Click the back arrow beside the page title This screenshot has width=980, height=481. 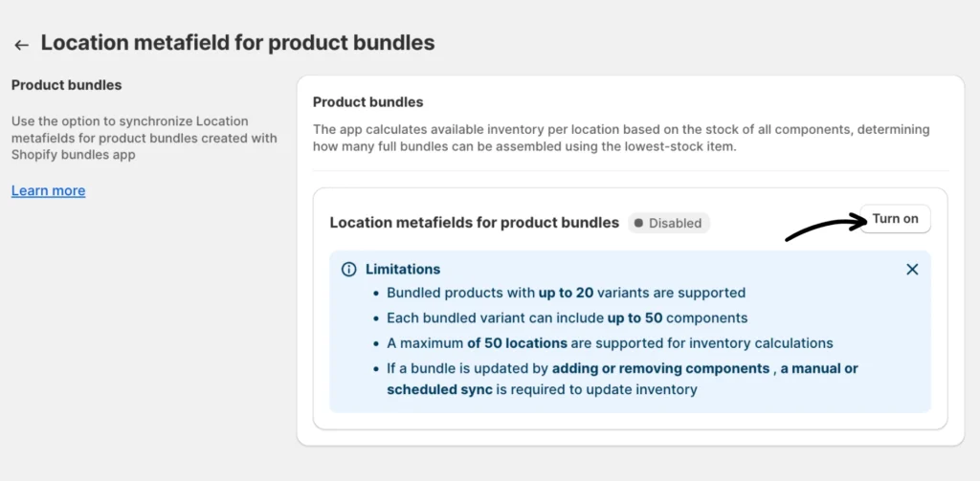(21, 45)
